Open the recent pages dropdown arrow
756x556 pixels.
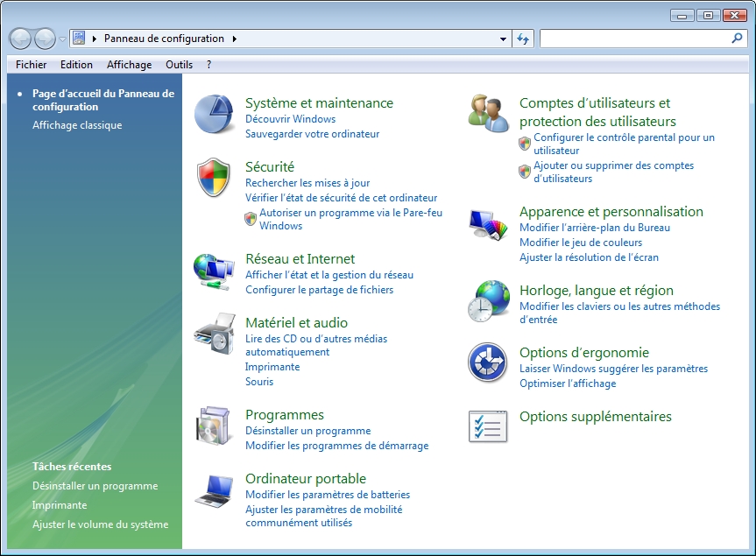pos(63,39)
